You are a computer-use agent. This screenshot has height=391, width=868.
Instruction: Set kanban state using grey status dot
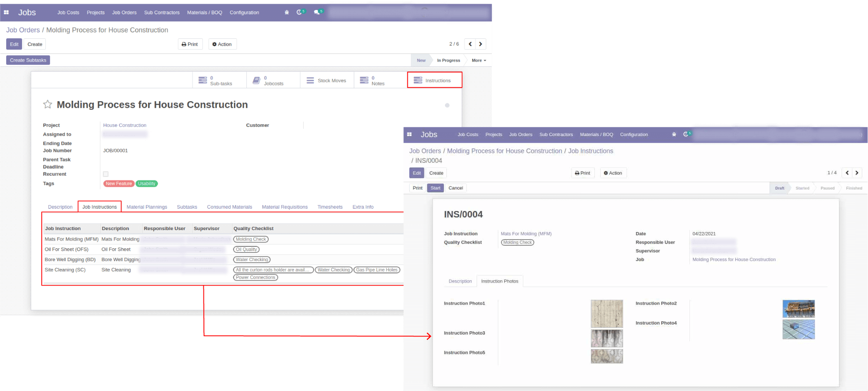[447, 106]
